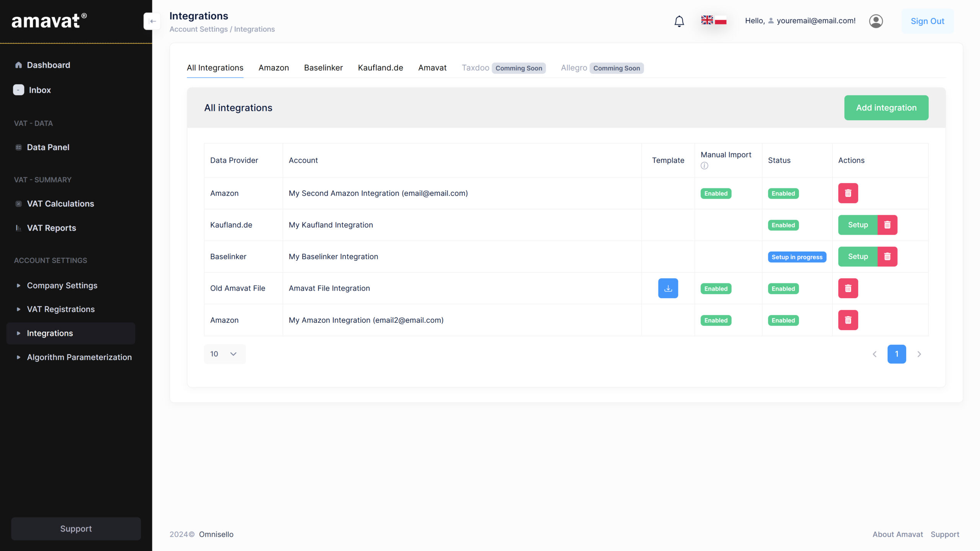The image size is (980, 551).
Task: Click the Template column header
Action: (x=668, y=160)
